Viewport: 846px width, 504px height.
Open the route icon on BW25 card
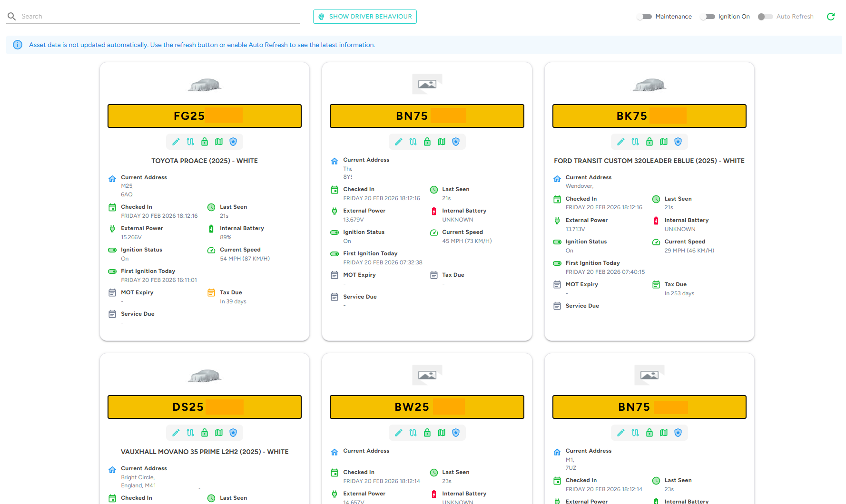click(413, 433)
